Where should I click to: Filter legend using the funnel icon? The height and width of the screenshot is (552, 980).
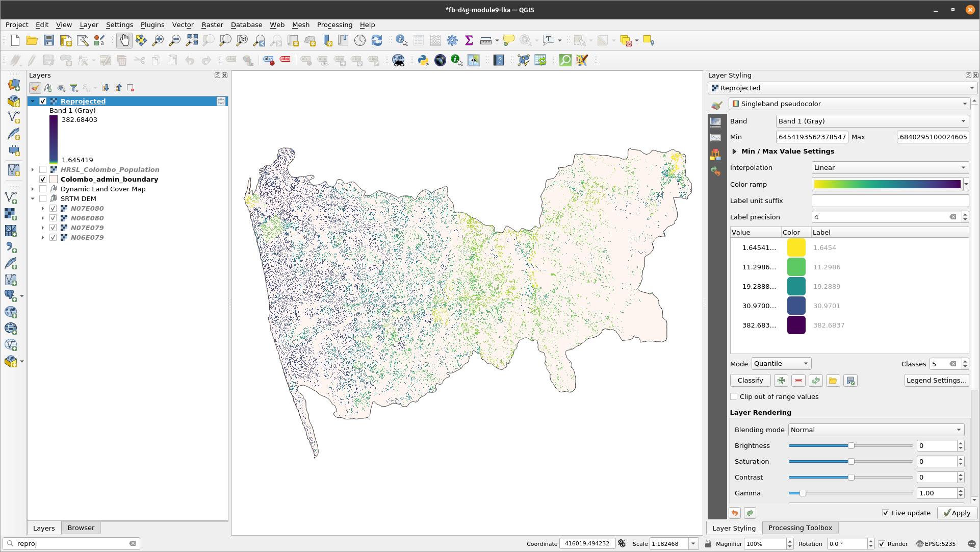coord(74,88)
